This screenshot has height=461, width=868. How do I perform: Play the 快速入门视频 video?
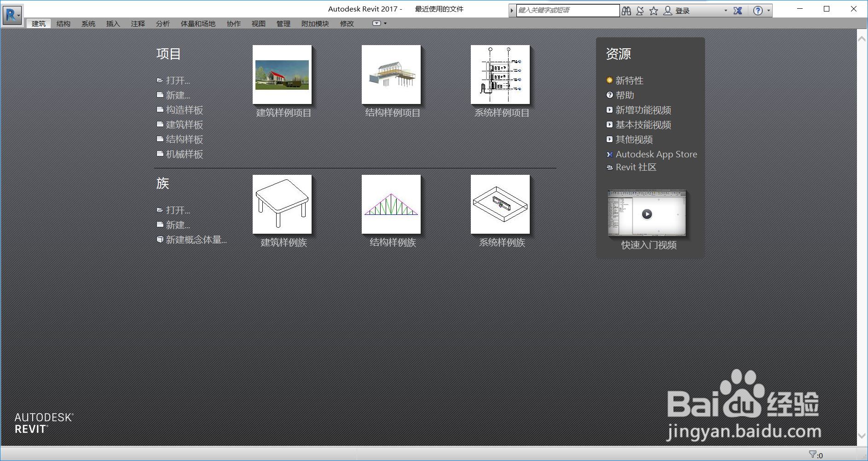(647, 213)
